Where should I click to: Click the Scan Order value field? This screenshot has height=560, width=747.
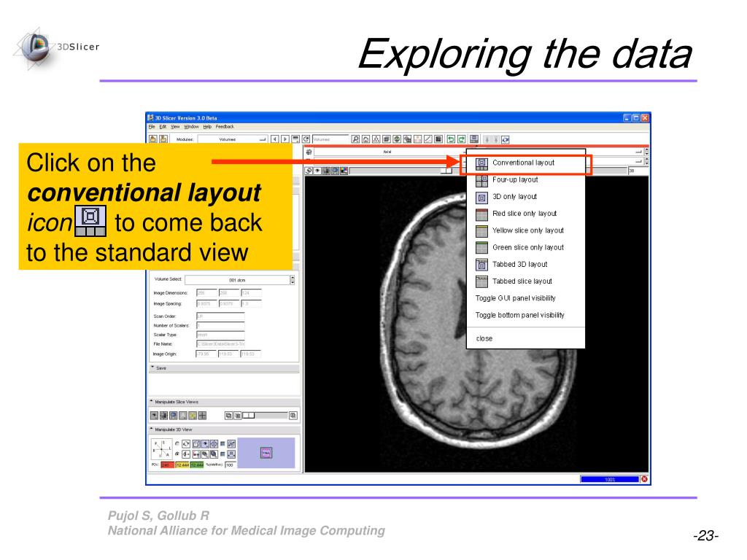click(220, 316)
